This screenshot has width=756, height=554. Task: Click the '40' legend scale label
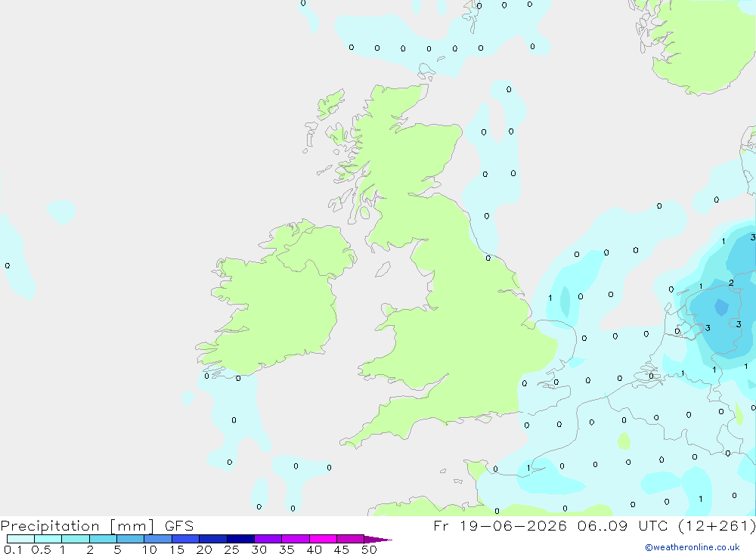(x=314, y=549)
